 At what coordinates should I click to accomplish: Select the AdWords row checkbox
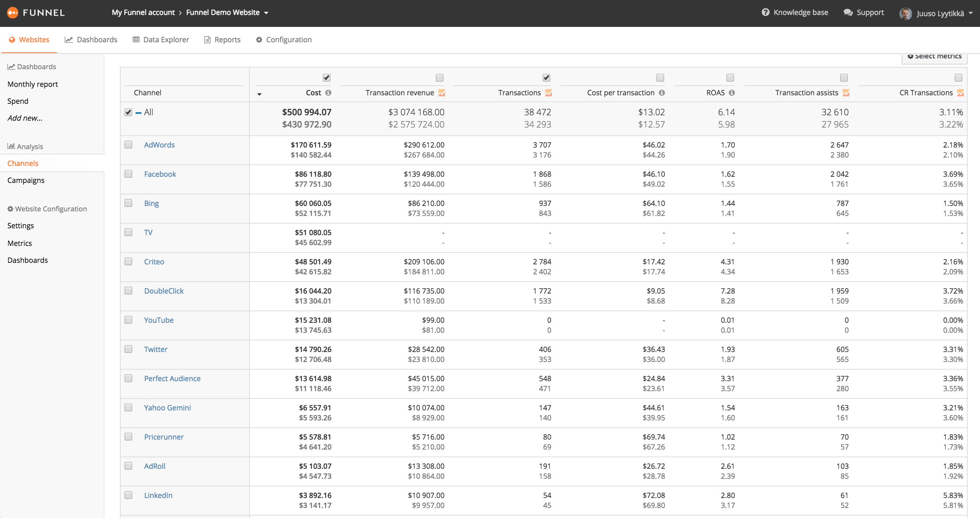click(x=128, y=144)
